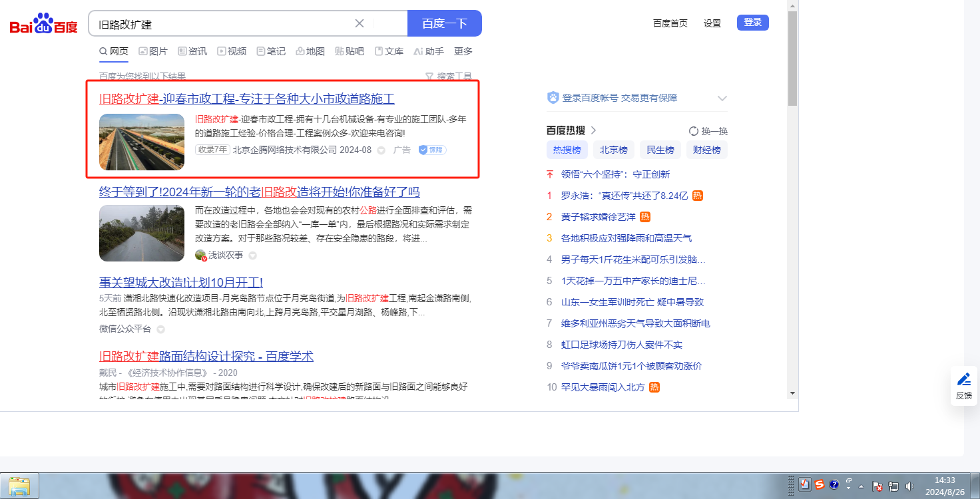Image resolution: width=980 pixels, height=499 pixels.
Task: Open the Ai 助手 tab
Action: click(x=429, y=51)
